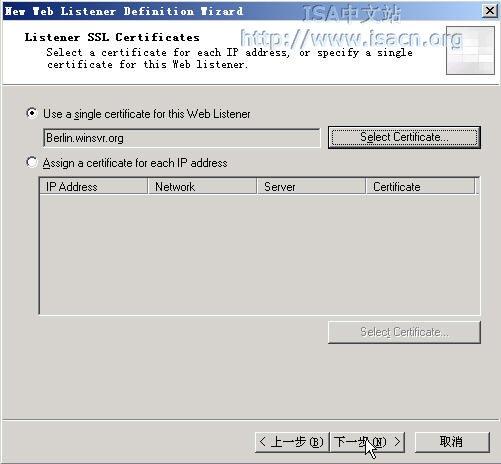Go back with the 上一步(B) button
The width and height of the screenshot is (501, 464).
click(x=292, y=442)
